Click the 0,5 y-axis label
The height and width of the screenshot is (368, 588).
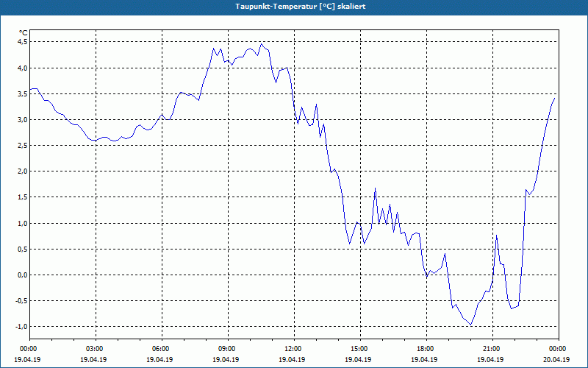[x=23, y=249]
